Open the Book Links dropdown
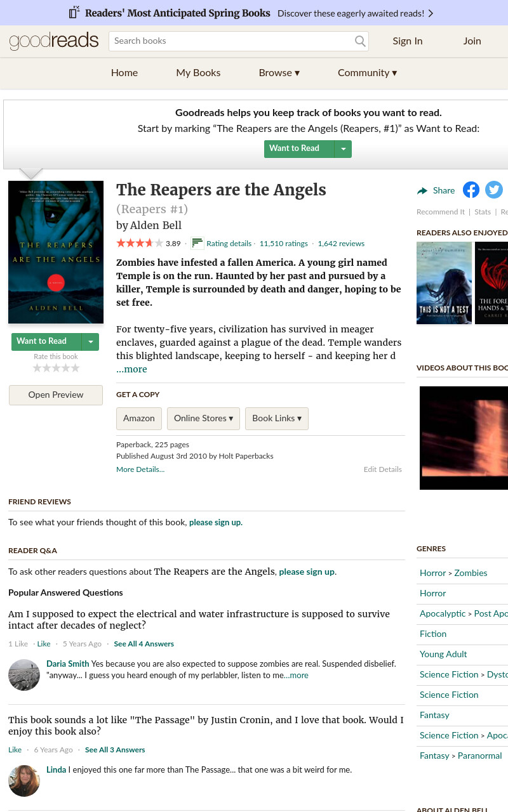Viewport: 508px width, 812px height. pyautogui.click(x=277, y=419)
